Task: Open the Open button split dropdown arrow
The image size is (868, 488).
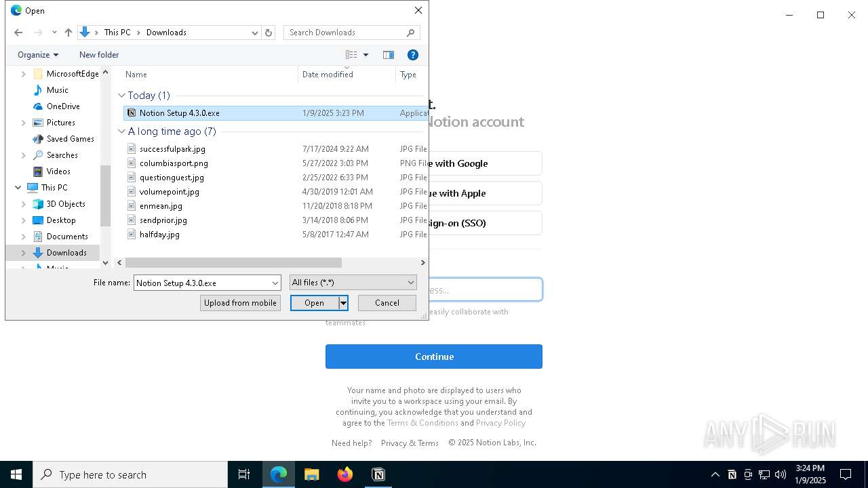Action: 344,303
